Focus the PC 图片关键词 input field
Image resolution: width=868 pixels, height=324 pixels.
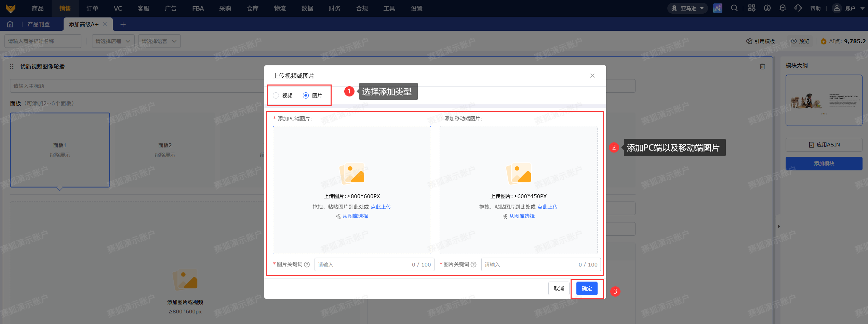374,264
